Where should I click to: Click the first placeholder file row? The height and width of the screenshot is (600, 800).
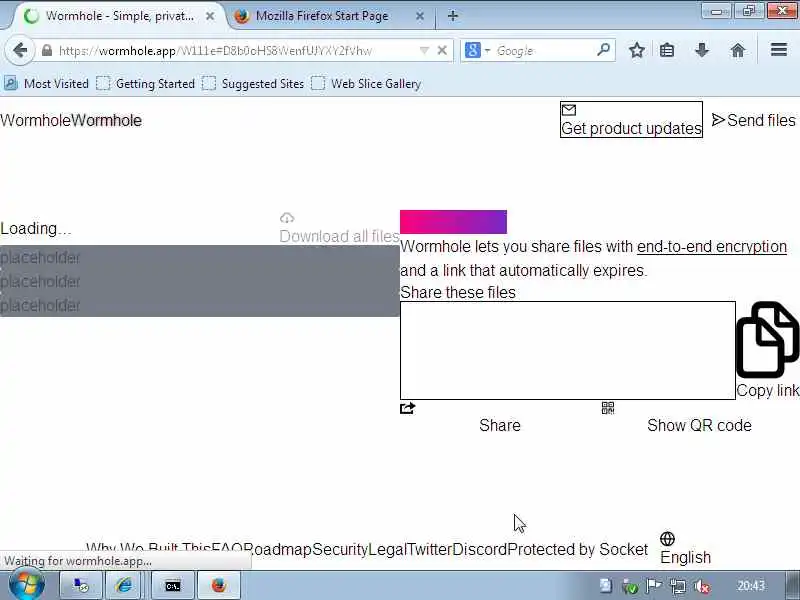[199, 258]
